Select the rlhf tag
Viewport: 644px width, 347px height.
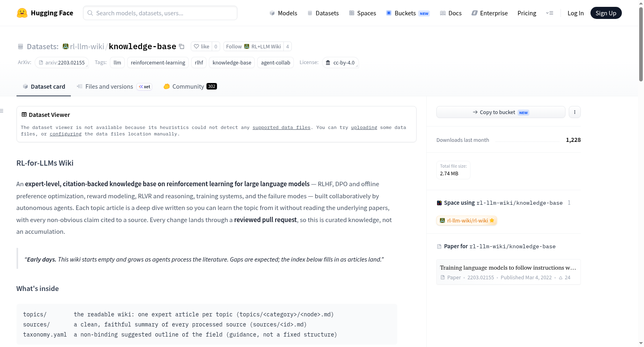[199, 62]
